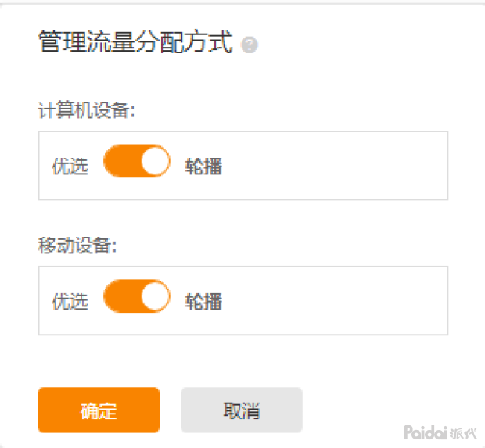Choose 轮播 label under 移动设备
485x448 pixels.
pyautogui.click(x=203, y=302)
